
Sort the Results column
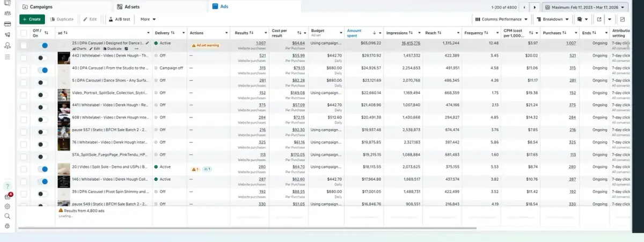[x=252, y=33]
